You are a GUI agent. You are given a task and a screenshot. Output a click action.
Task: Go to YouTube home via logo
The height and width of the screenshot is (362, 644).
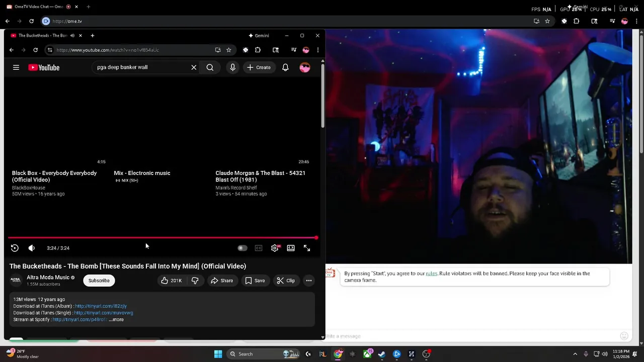point(44,67)
